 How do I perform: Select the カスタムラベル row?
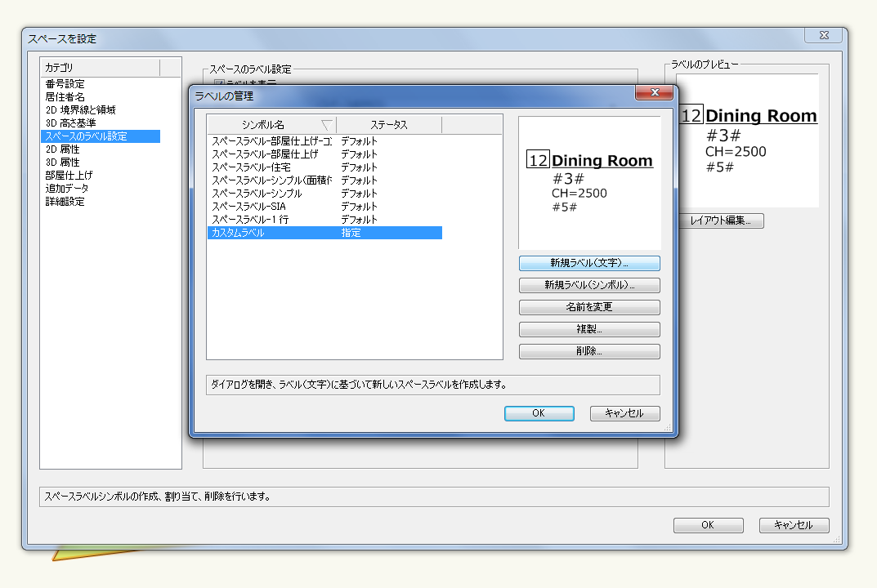pyautogui.click(x=238, y=233)
